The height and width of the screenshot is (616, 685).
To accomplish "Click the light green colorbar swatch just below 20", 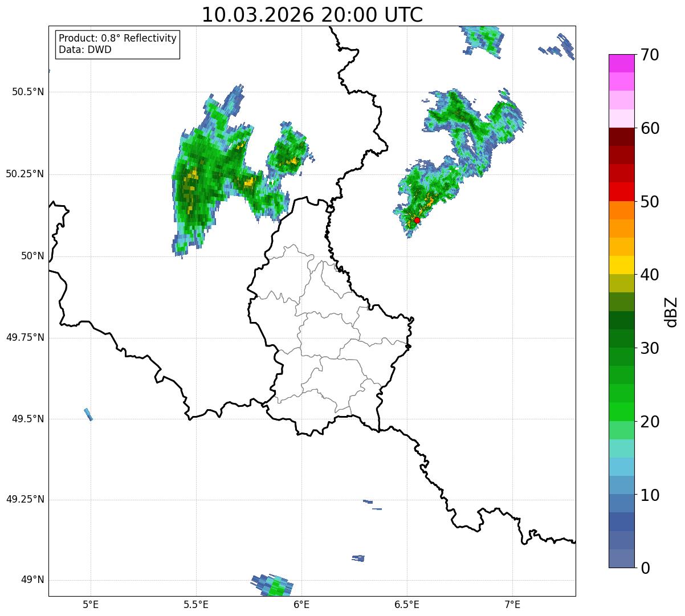I will 621,430.
